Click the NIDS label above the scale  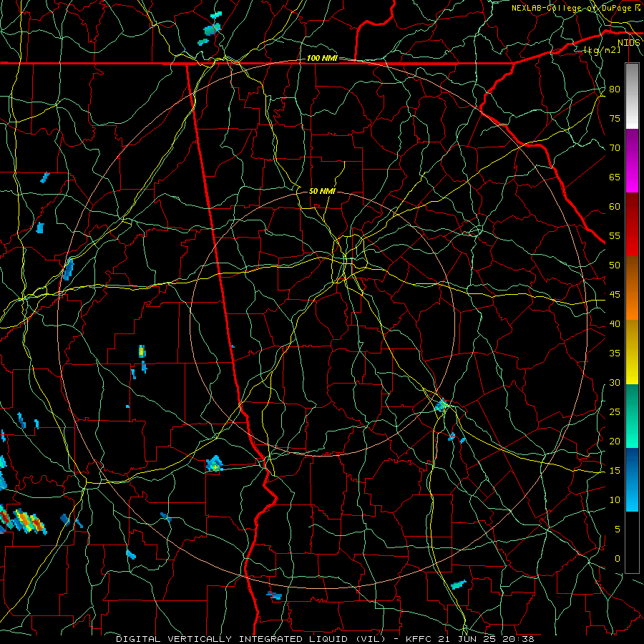pyautogui.click(x=629, y=43)
